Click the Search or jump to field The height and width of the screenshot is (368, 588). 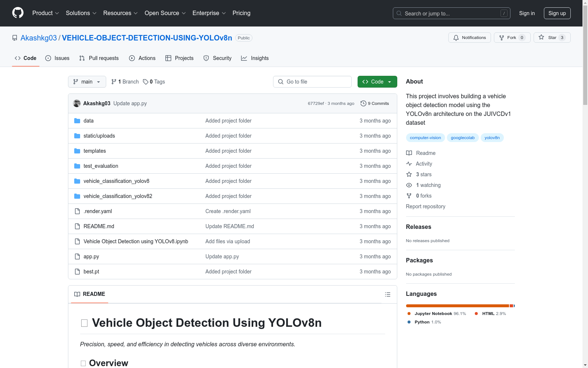(452, 13)
